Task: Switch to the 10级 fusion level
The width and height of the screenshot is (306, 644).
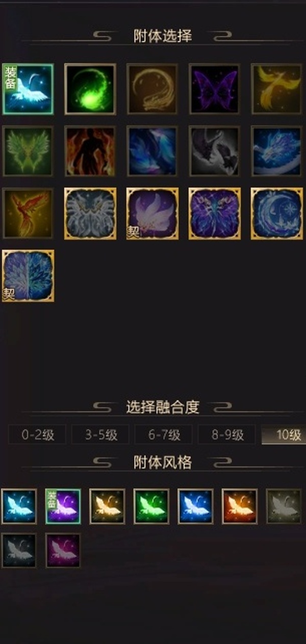Action: 284,435
